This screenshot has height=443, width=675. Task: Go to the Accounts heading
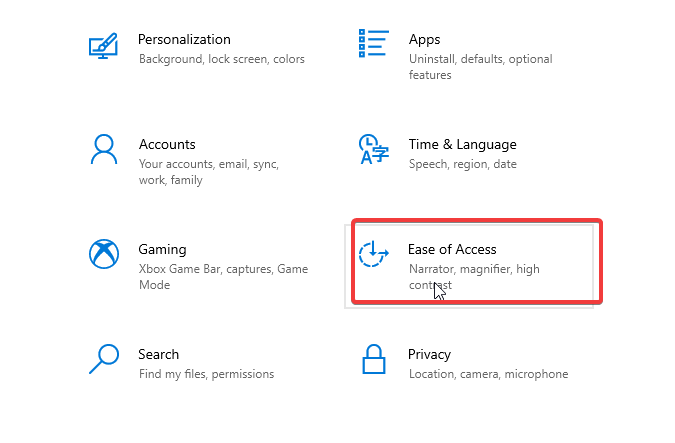[167, 144]
